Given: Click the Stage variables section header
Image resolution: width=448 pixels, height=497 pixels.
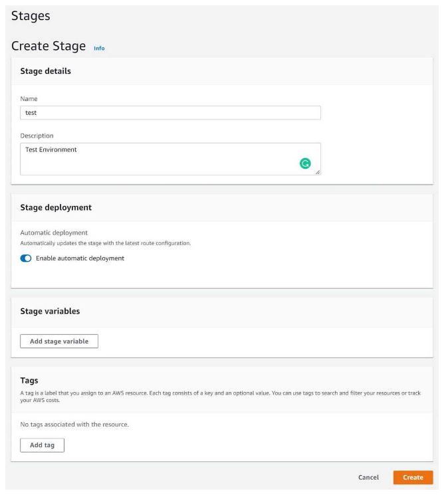Looking at the screenshot, I should tap(50, 311).
